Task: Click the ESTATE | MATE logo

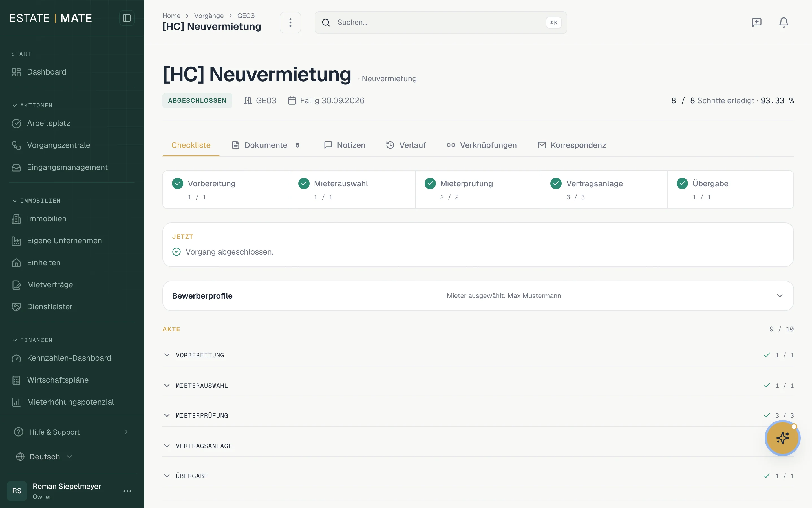Action: tap(51, 18)
